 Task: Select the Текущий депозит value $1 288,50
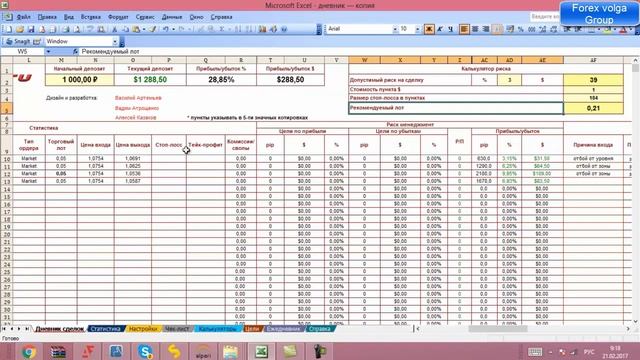coord(150,80)
